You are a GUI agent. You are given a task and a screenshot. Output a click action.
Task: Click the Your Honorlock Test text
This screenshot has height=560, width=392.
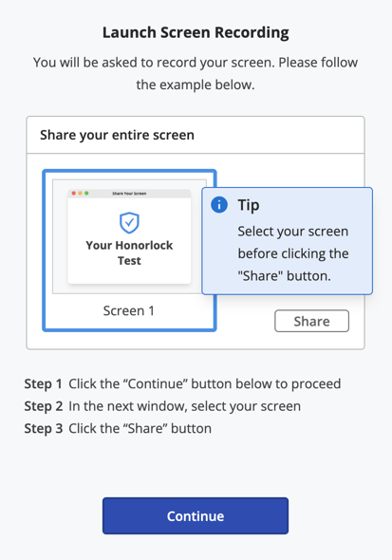point(129,252)
